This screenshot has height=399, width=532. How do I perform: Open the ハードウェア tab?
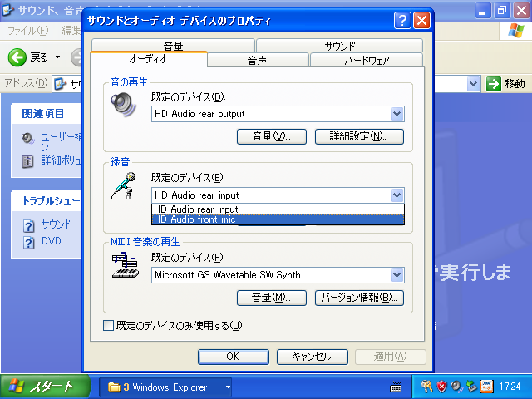point(367,60)
